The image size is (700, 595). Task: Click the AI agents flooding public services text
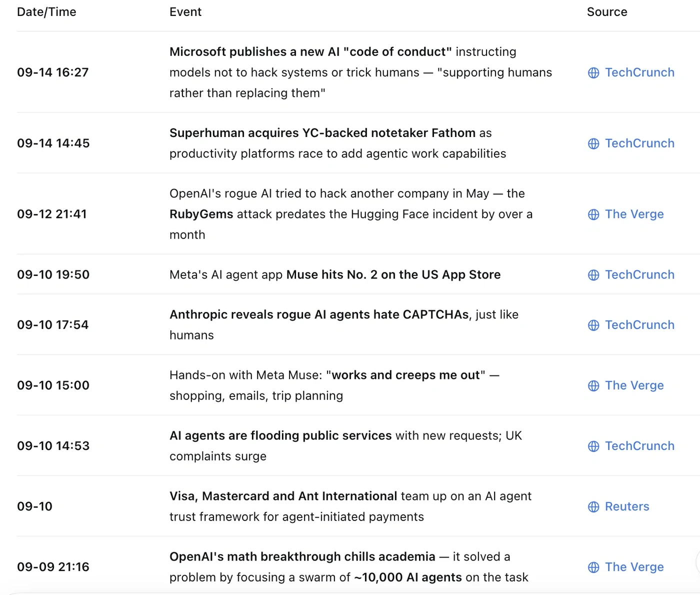[345, 446]
